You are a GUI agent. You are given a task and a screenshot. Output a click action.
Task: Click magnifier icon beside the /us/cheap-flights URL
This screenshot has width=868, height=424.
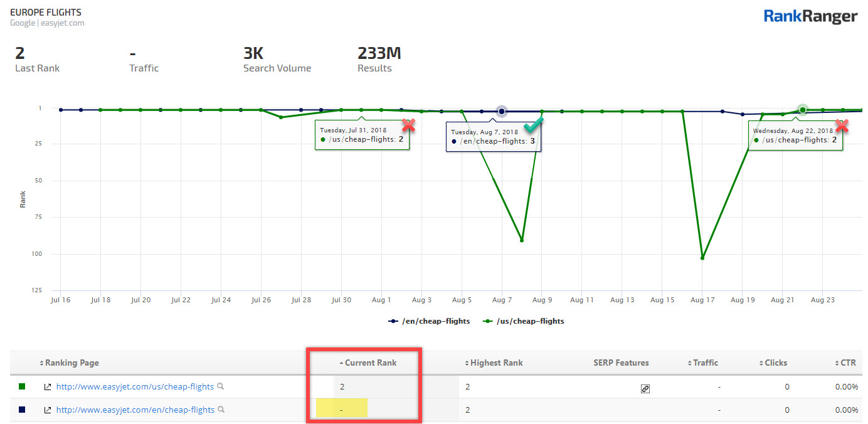pyautogui.click(x=220, y=386)
